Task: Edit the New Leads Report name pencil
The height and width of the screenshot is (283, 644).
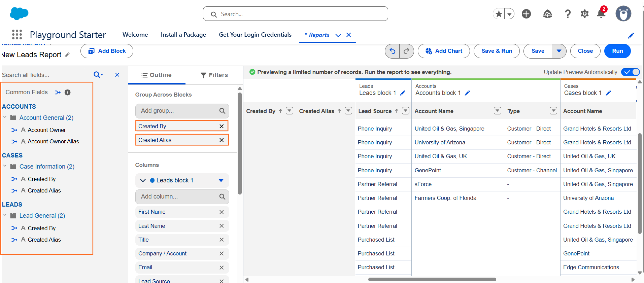Action: pyautogui.click(x=67, y=55)
